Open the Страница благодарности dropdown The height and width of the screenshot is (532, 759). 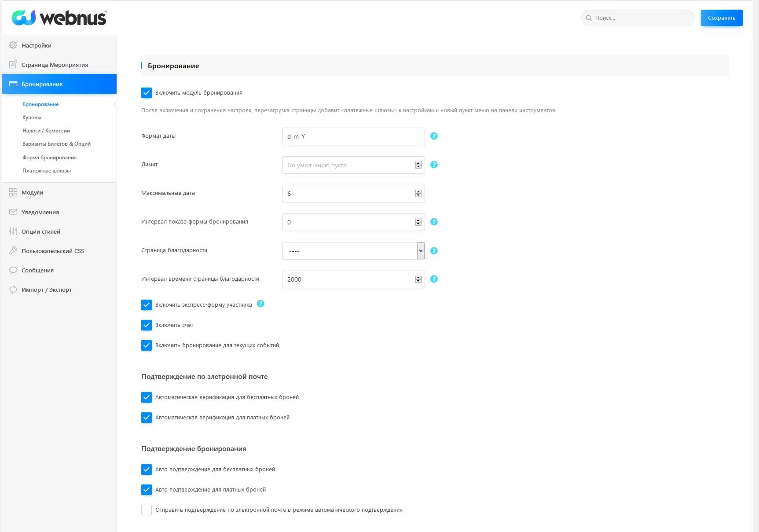click(x=353, y=251)
